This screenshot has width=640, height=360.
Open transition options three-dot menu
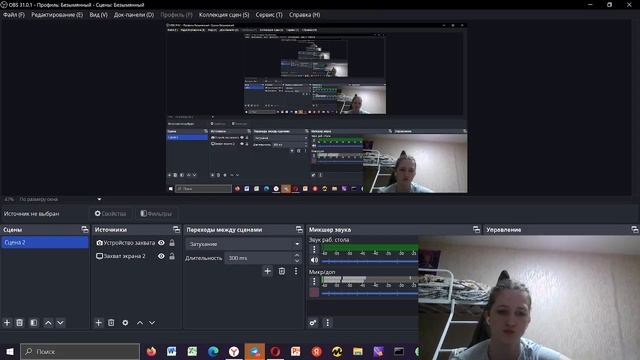(x=296, y=271)
